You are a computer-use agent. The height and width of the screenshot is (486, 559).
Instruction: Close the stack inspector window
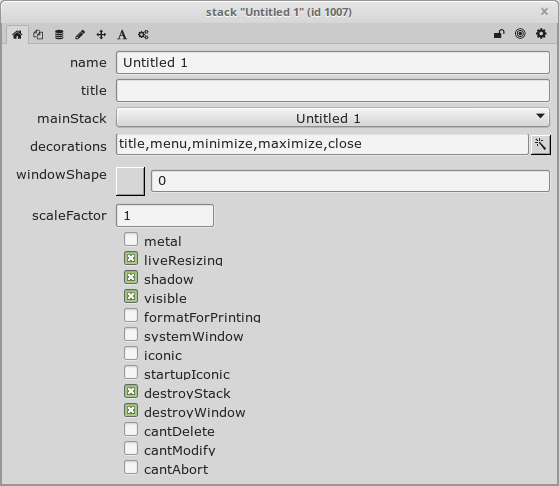544,12
